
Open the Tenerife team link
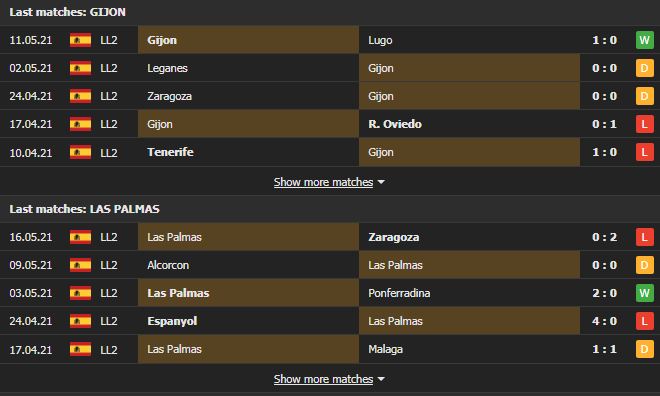(170, 152)
